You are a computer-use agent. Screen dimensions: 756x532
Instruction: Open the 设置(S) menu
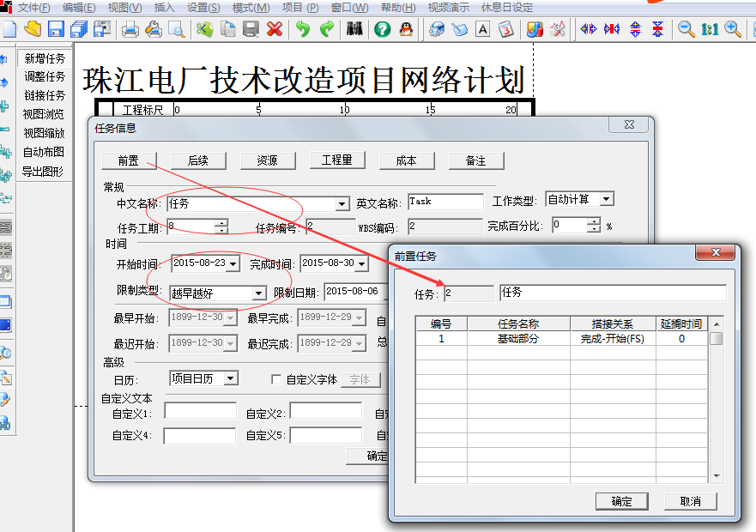[x=203, y=8]
